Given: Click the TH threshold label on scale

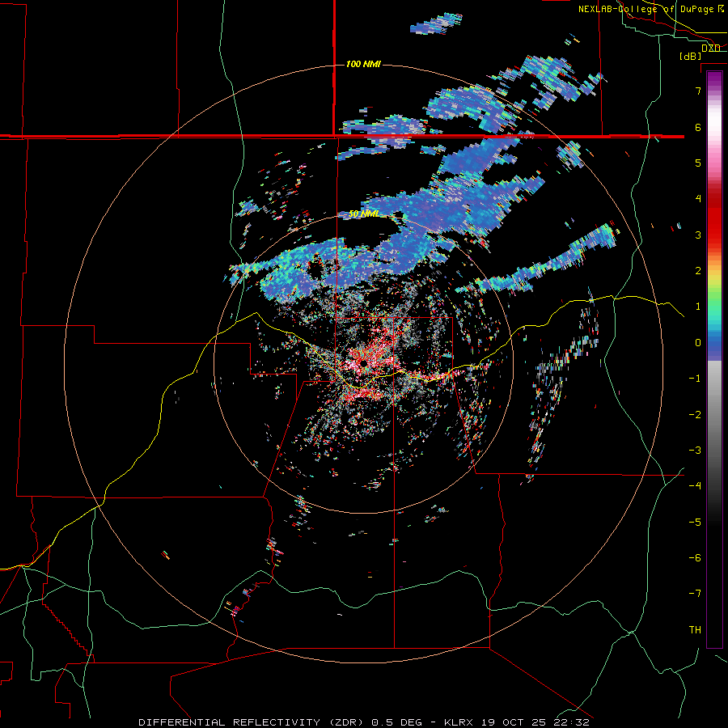Looking at the screenshot, I should point(695,629).
